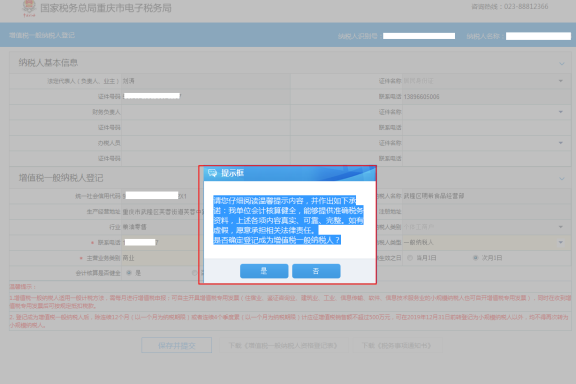Select 是 for 会计核算是否健全

[x=129, y=273]
